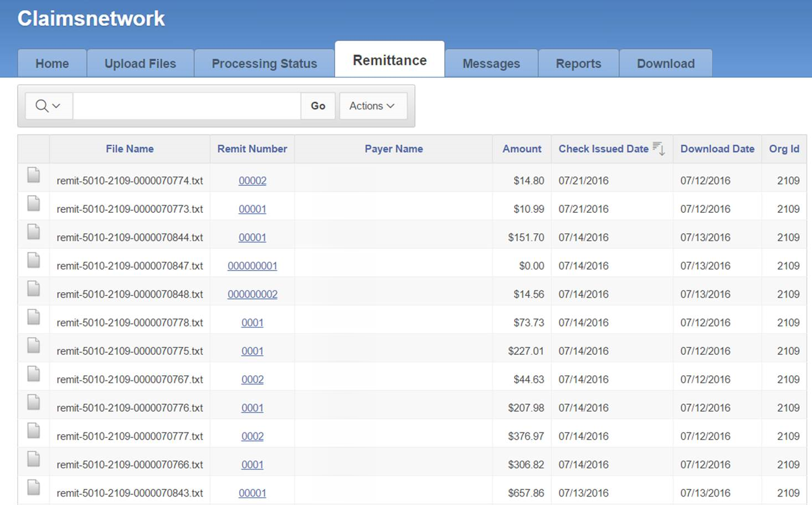812x505 pixels.
Task: Go to the Processing Status tab
Action: pyautogui.click(x=264, y=63)
